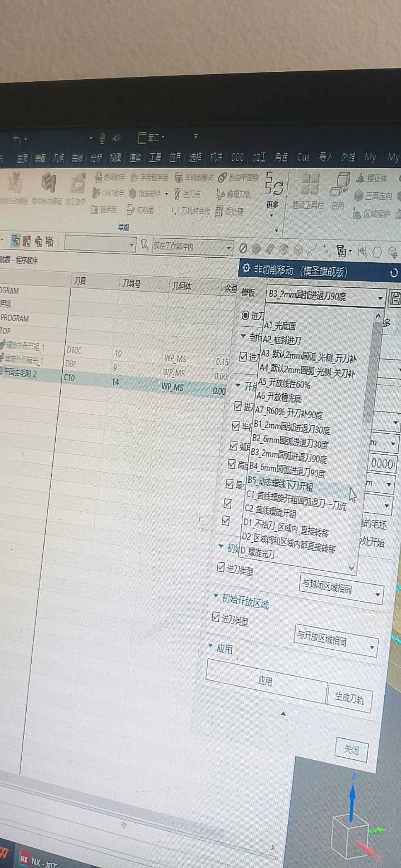
Task: Toggle the 半径 checkbox in 开放区域
Action: point(235,425)
